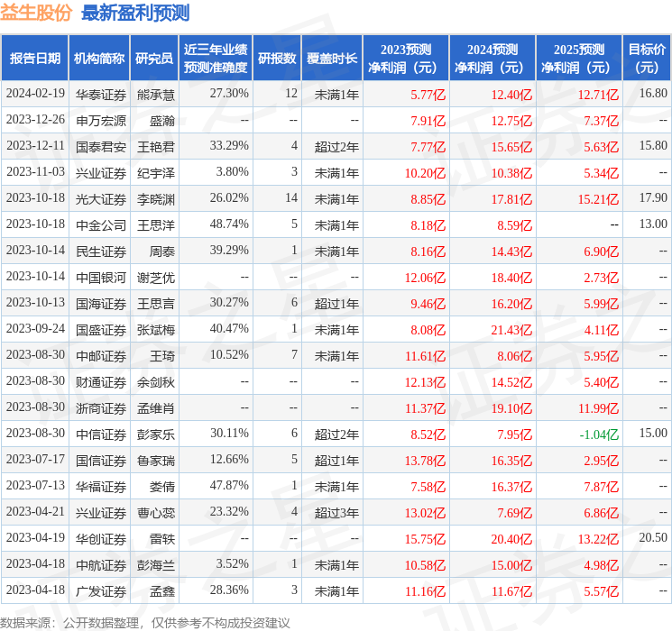Click the 覆盖时长 column header
The height and width of the screenshot is (631, 672).
[332, 59]
